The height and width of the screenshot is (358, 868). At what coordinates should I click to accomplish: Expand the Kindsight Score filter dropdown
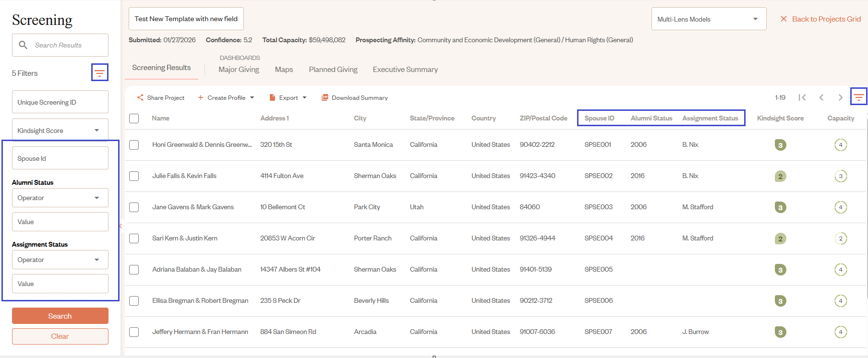coord(60,131)
